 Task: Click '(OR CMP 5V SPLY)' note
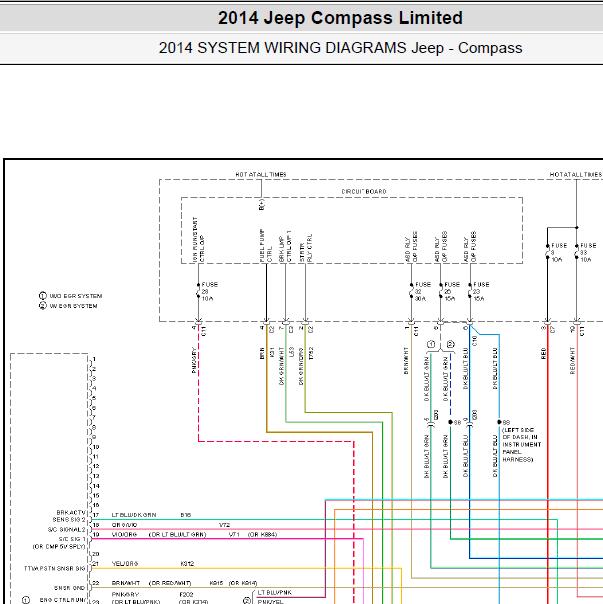tap(59, 546)
